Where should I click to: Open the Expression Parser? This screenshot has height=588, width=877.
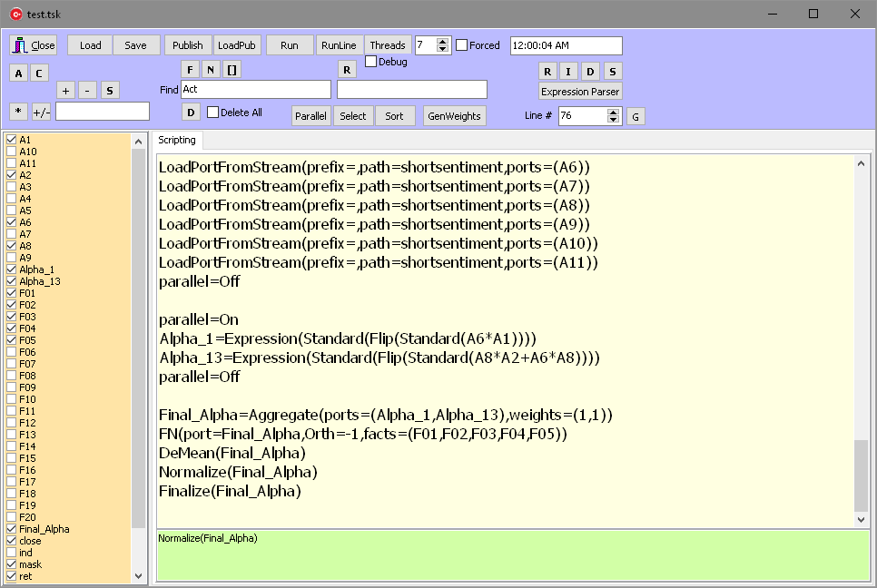tap(580, 92)
